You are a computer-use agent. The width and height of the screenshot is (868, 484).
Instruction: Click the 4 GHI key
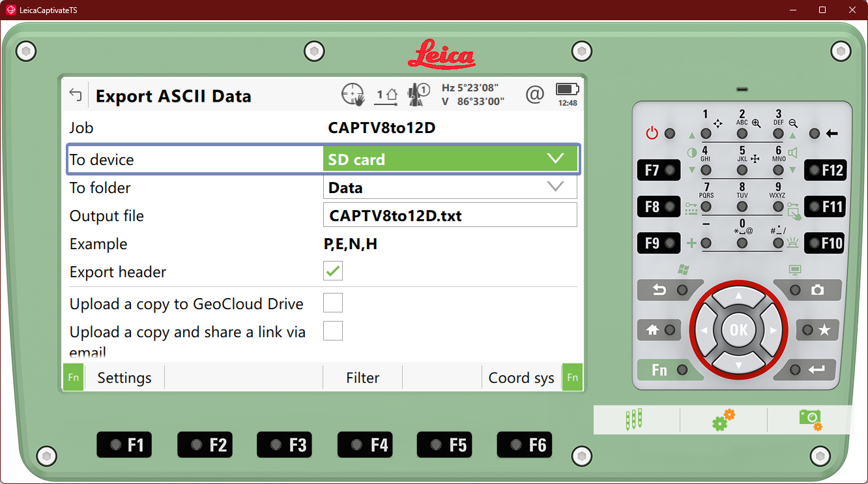click(706, 170)
